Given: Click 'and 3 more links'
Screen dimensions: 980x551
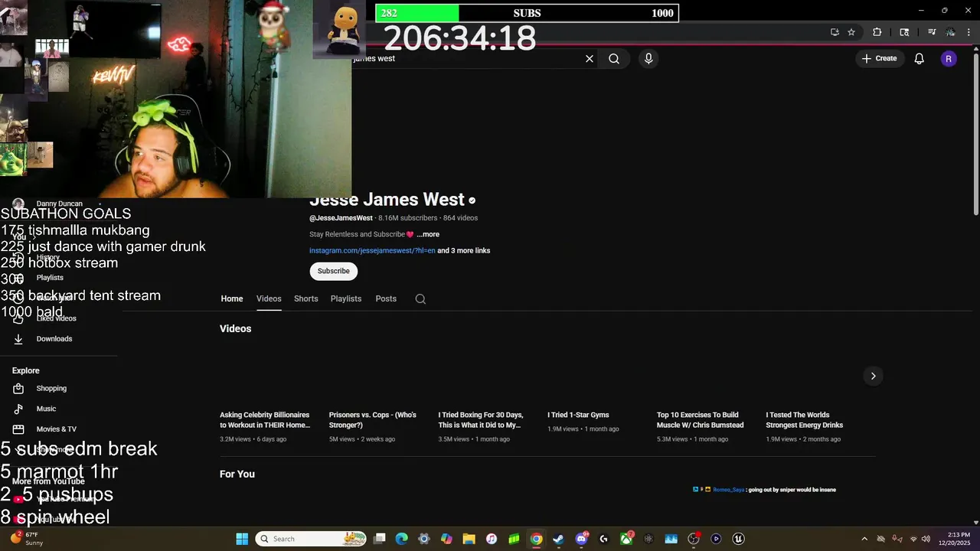Looking at the screenshot, I should click(464, 250).
